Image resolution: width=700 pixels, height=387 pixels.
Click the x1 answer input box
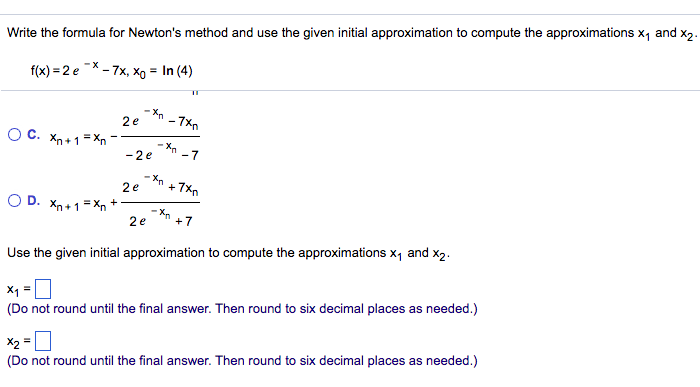pyautogui.click(x=43, y=289)
